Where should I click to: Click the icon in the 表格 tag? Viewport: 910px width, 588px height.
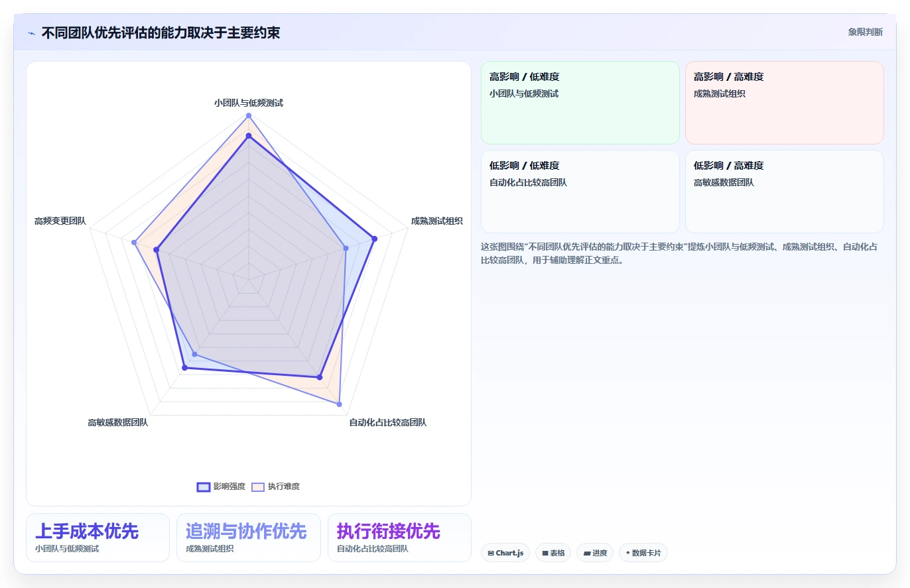pos(545,553)
